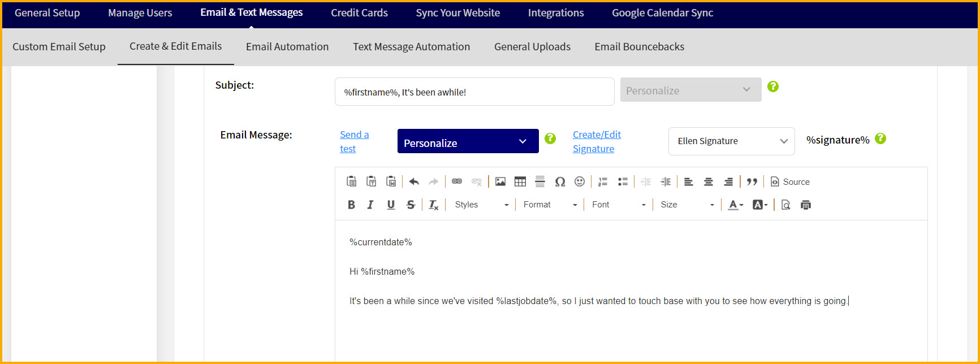Screen dimensions: 980x364
Task: Click help icon next to subject Personalize
Action: click(x=773, y=86)
